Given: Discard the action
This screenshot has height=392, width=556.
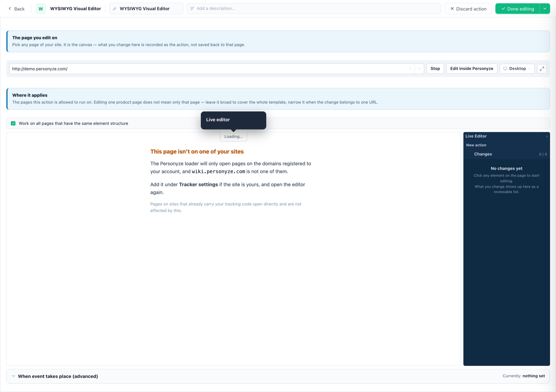Looking at the screenshot, I should point(468,9).
